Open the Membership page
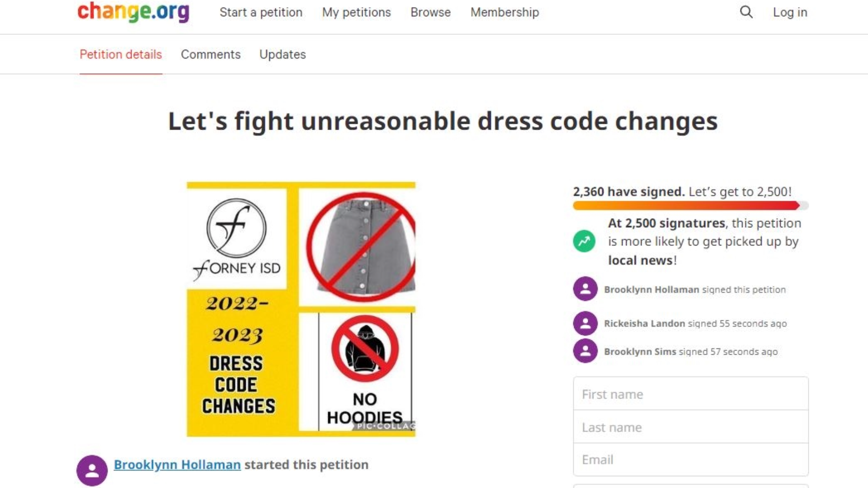Screen dimensions: 868x488 coord(505,12)
